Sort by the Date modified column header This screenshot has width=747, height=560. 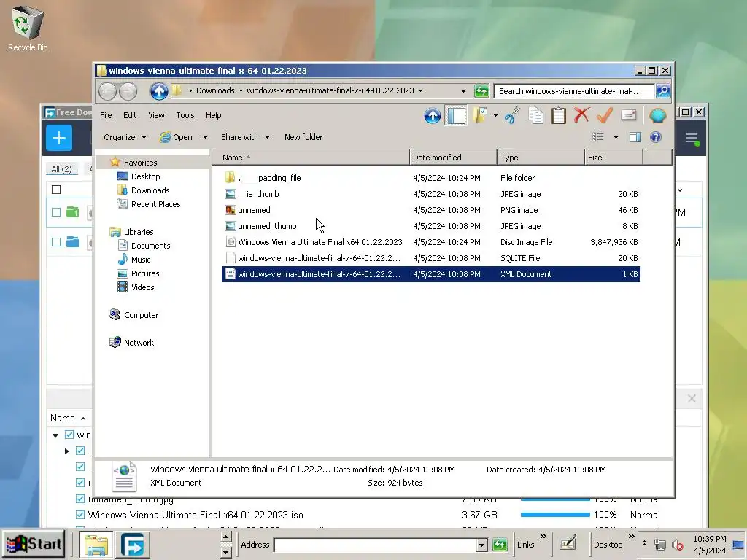[452, 157]
